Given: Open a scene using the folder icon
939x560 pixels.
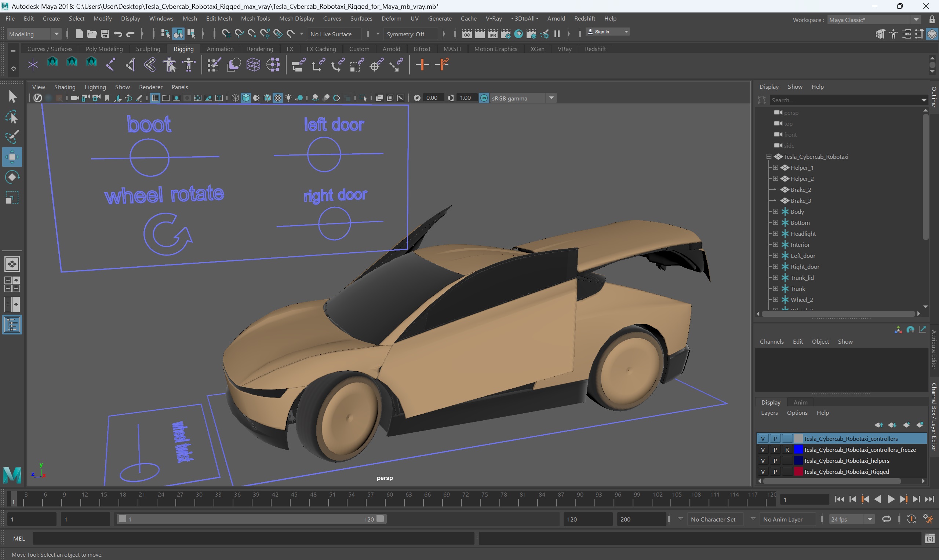Looking at the screenshot, I should pyautogui.click(x=92, y=34).
